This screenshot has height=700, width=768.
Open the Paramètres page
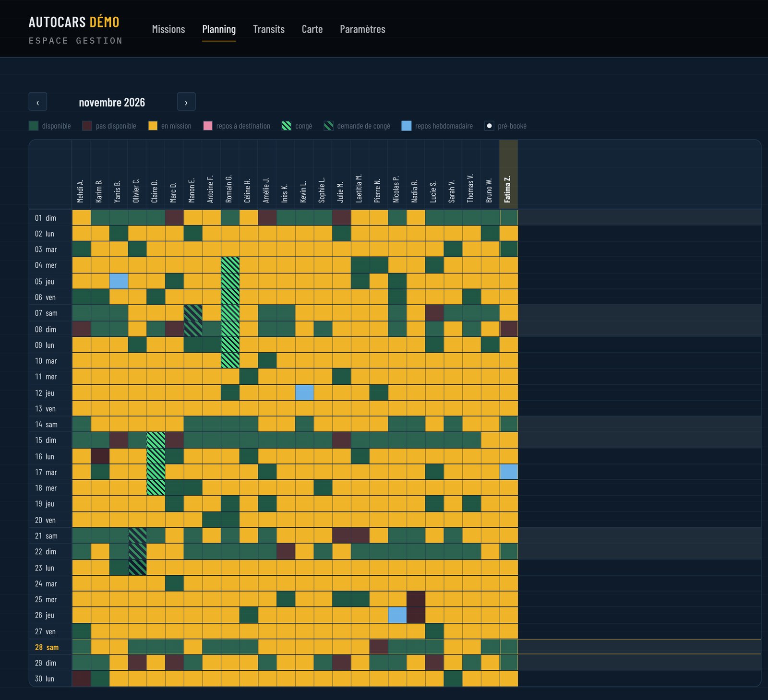[362, 29]
